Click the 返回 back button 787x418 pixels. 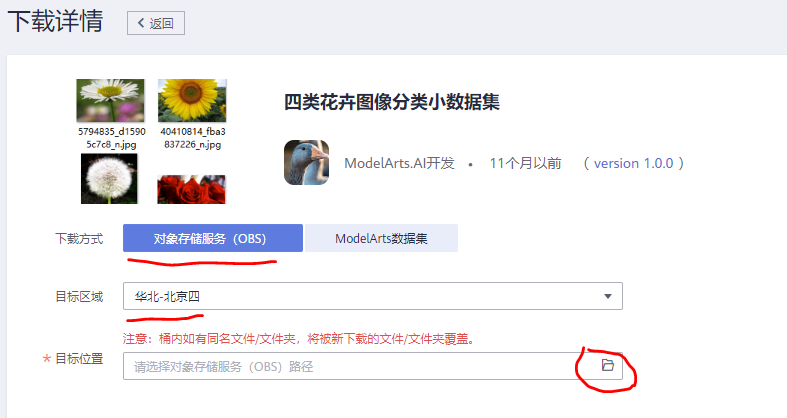[156, 23]
